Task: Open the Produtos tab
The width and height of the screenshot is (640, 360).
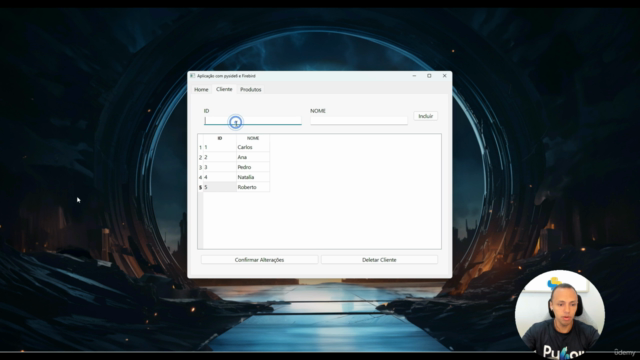Action: 251,89
